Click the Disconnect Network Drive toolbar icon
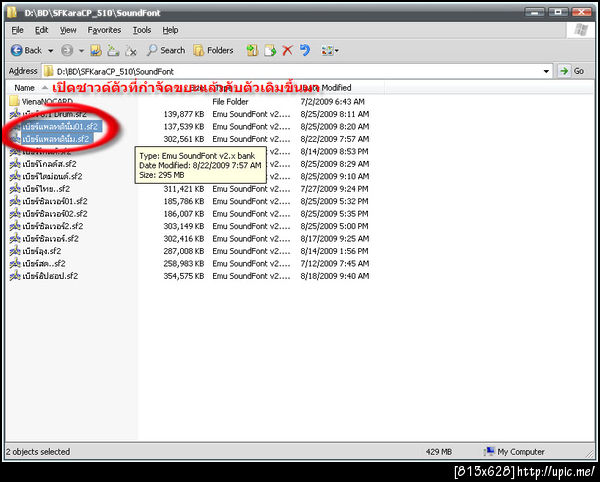Viewport: 600px width, 482px height. (x=130, y=50)
